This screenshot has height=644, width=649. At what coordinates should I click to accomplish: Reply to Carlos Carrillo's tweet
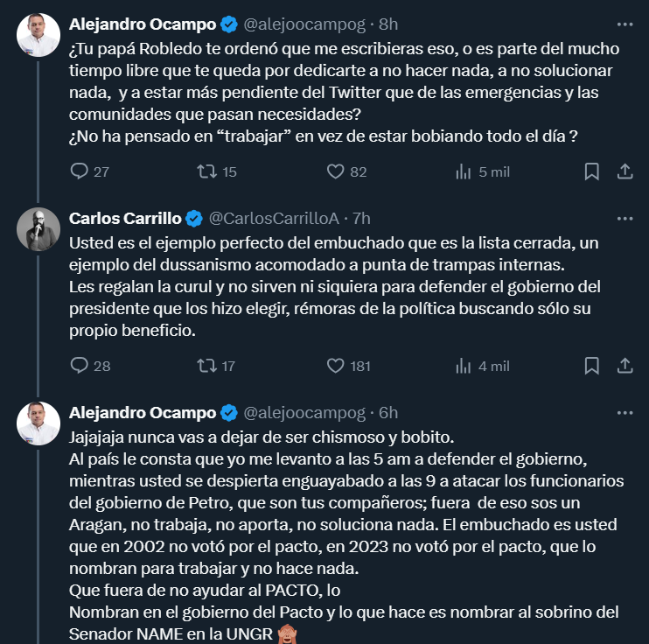pos(80,366)
